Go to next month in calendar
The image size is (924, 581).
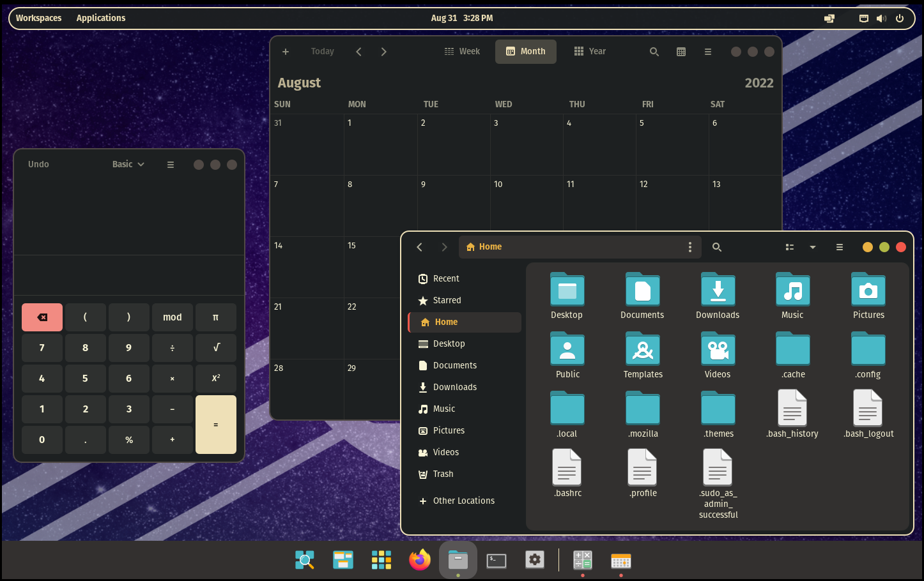(383, 52)
